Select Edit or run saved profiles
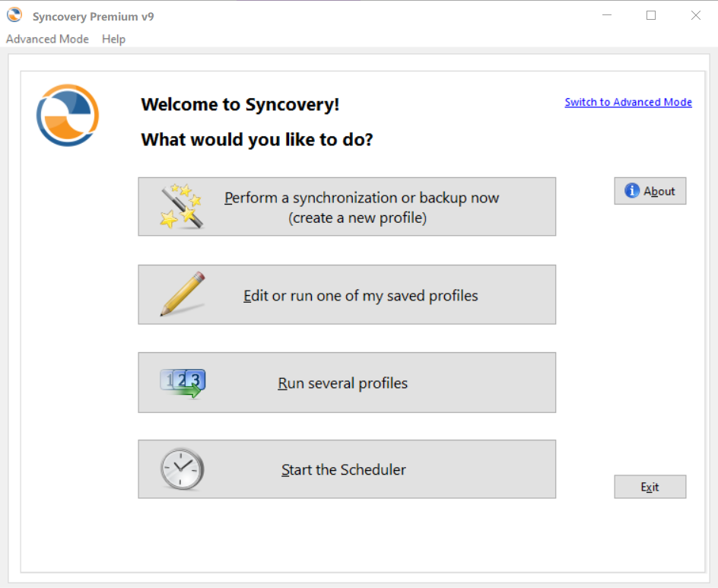The width and height of the screenshot is (718, 588). click(x=347, y=294)
